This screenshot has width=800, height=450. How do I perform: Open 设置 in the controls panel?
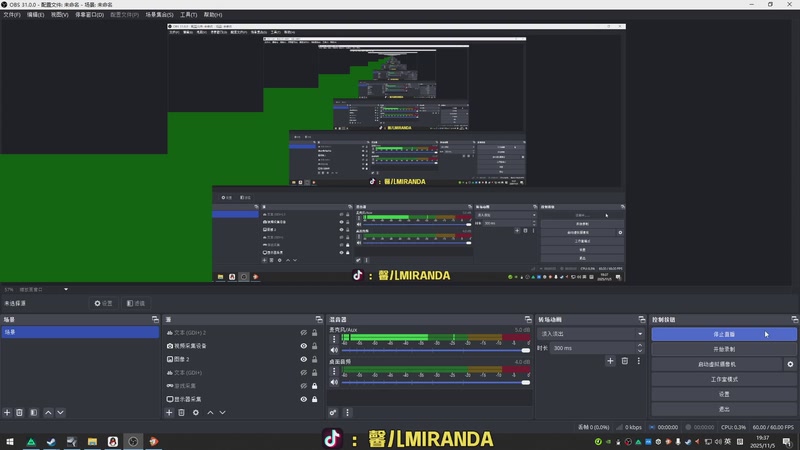point(724,394)
